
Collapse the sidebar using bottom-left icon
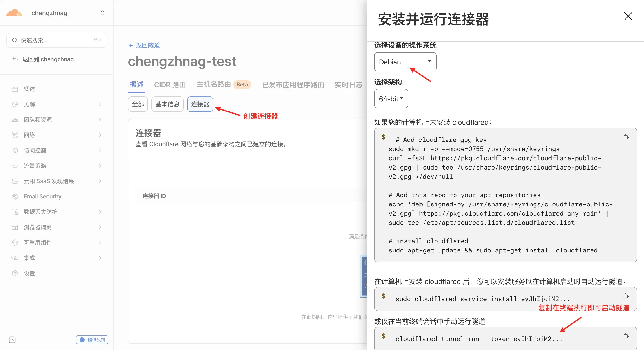click(12, 339)
